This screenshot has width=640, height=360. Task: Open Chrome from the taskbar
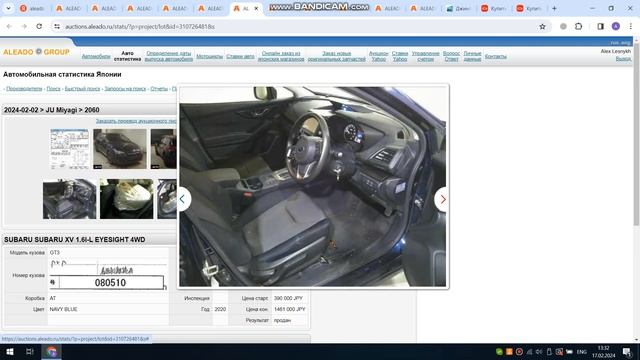click(x=51, y=352)
